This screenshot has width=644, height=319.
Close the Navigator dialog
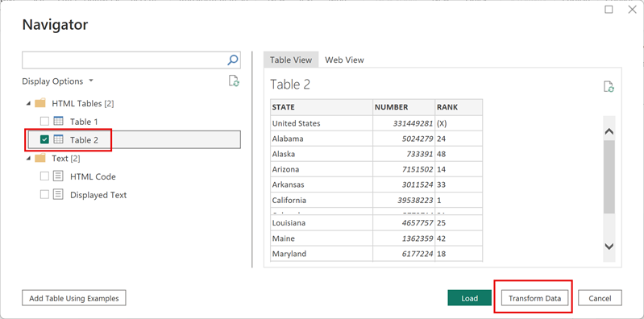[632, 10]
